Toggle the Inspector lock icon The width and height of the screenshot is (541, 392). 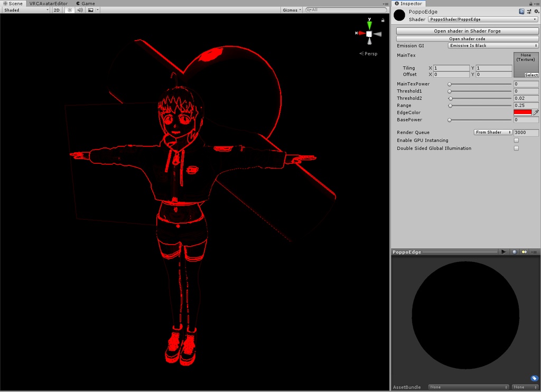point(530,4)
